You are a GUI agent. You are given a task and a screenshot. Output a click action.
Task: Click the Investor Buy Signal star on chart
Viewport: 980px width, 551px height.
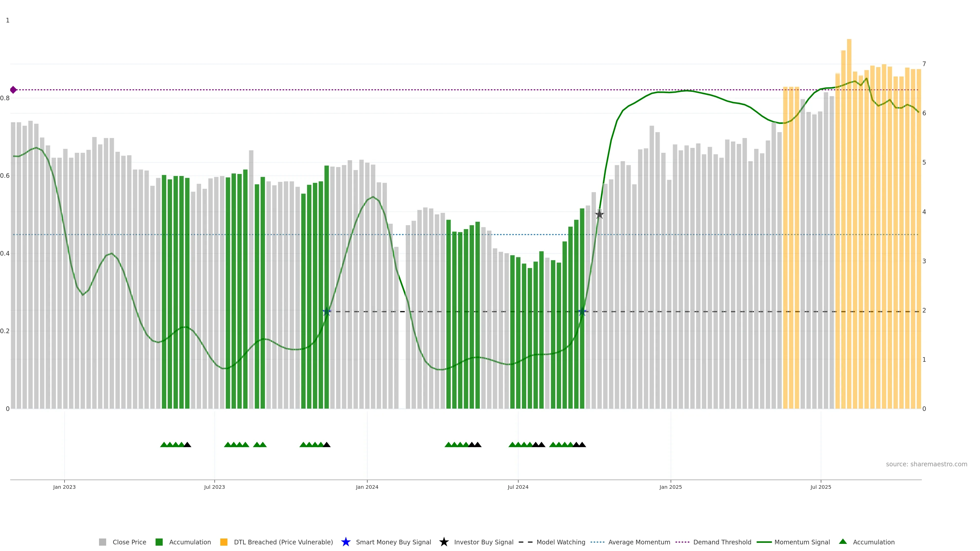(599, 215)
